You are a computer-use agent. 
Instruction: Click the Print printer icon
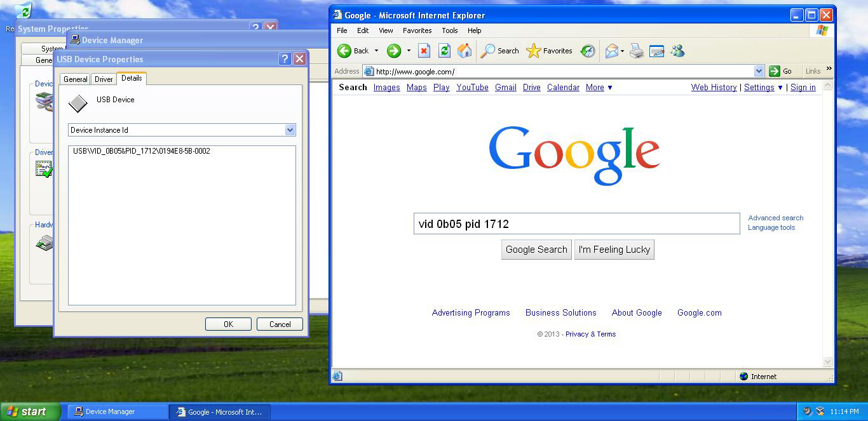pyautogui.click(x=637, y=51)
